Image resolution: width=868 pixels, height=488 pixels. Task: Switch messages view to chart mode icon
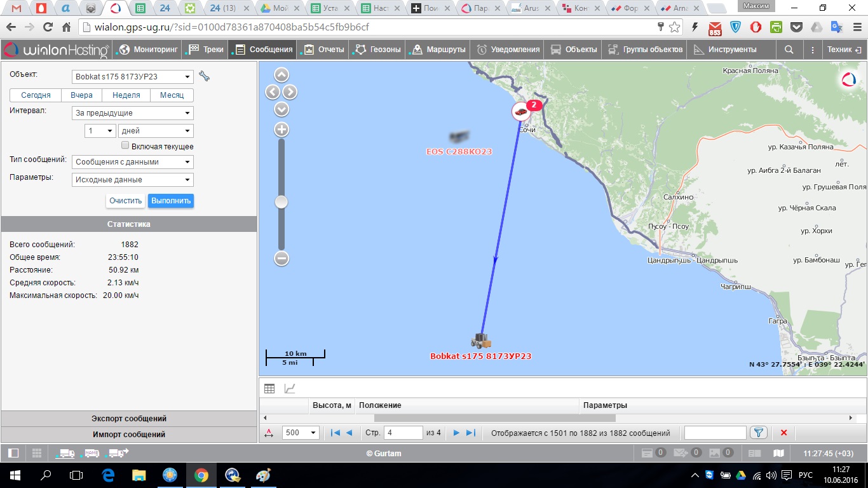[x=290, y=388]
